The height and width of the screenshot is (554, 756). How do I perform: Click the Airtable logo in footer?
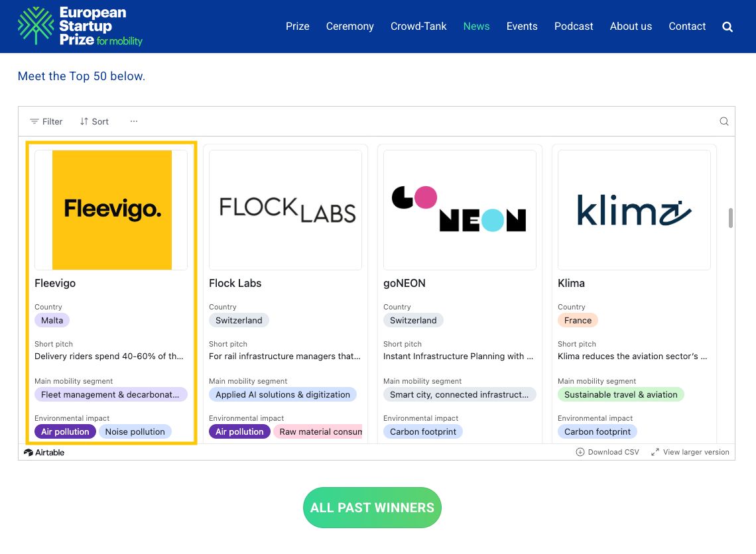click(x=44, y=453)
